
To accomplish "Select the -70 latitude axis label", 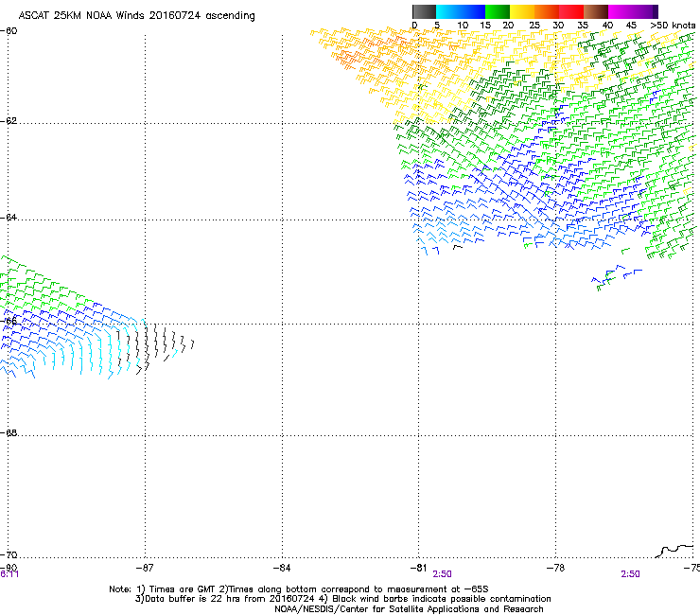I will [9, 555].
